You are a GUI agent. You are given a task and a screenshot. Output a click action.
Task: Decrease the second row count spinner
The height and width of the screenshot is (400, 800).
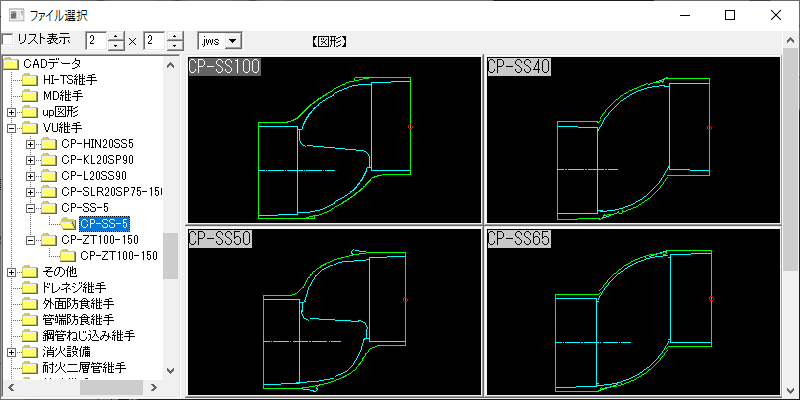pos(176,45)
